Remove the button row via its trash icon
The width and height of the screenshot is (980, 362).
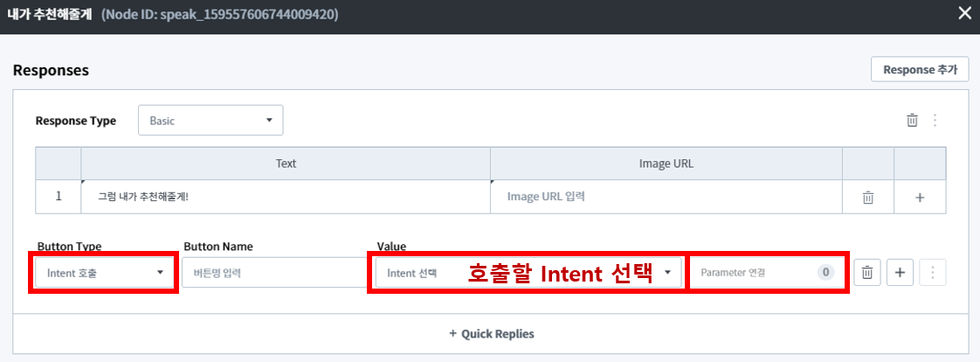tap(867, 273)
